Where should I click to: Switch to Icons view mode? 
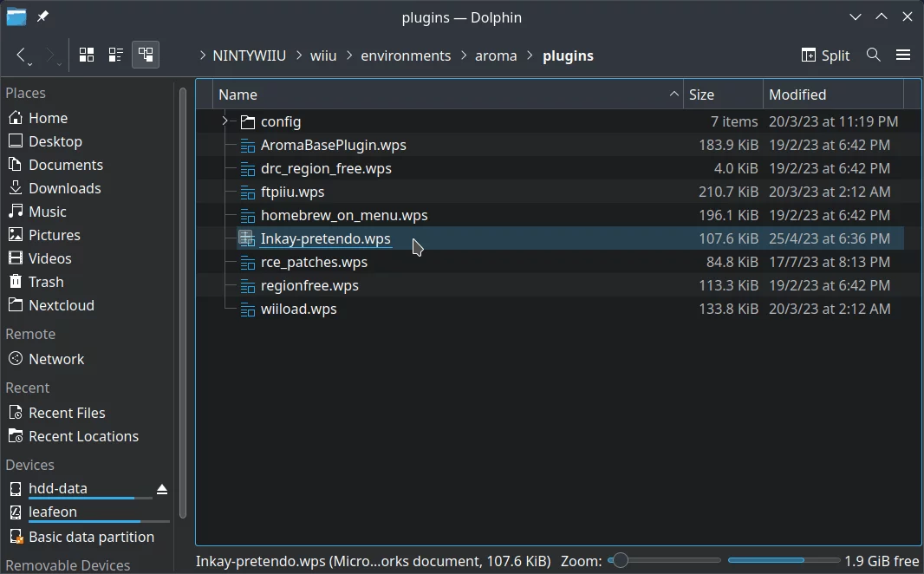(x=87, y=55)
